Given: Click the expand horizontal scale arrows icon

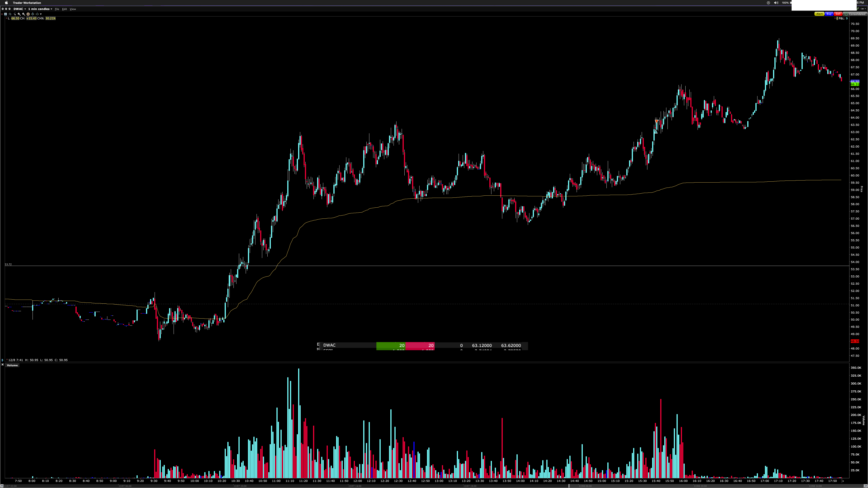Looking at the screenshot, I should click(x=33, y=14).
